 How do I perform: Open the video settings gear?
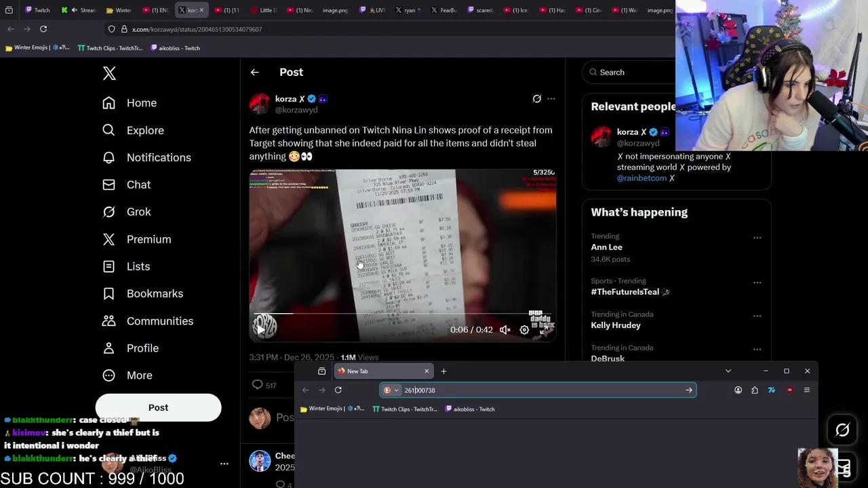524,330
